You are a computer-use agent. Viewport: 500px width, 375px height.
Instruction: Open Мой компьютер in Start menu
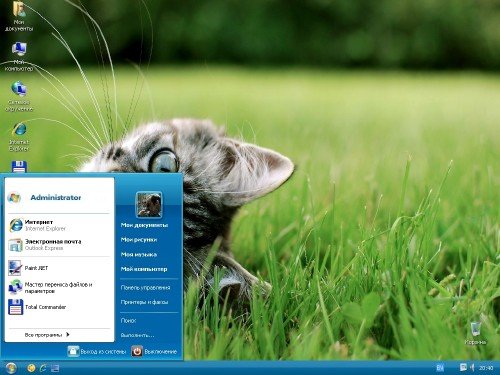point(144,269)
